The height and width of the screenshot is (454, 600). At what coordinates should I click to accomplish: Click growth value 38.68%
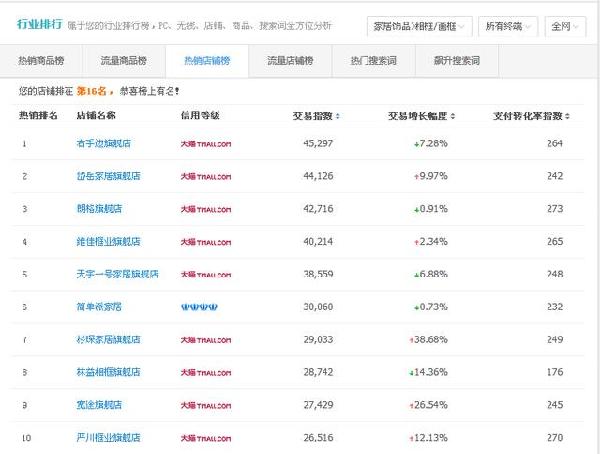pos(431,340)
